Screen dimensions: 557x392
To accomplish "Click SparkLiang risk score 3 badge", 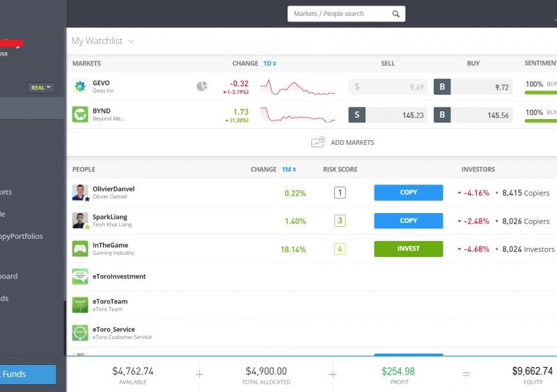I will (340, 221).
